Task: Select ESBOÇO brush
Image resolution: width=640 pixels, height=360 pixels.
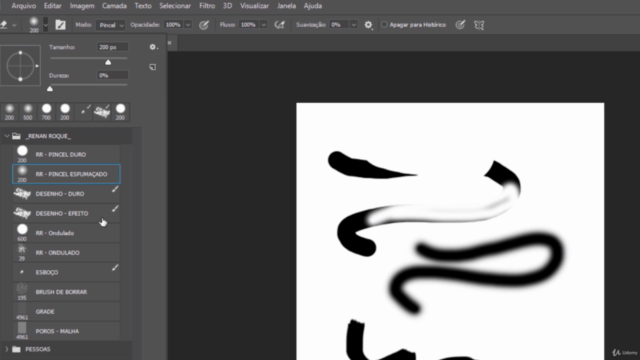Action: pyautogui.click(x=66, y=272)
